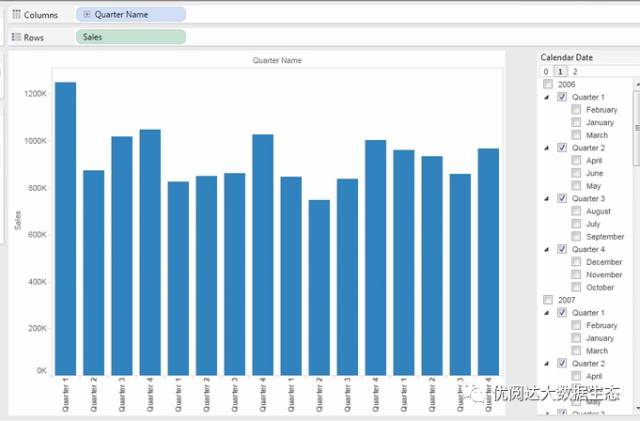Check the February checkbox under 2006 Quarter 1
The height and width of the screenshot is (421, 640).
tap(576, 110)
